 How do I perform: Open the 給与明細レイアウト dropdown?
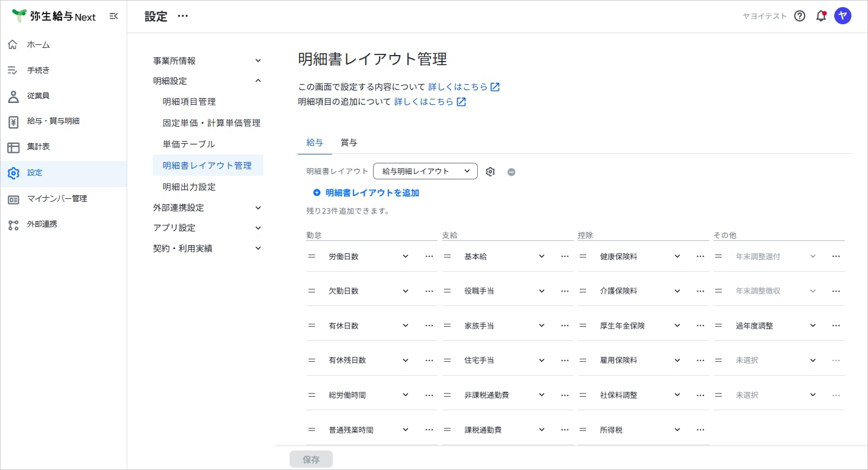coord(425,171)
